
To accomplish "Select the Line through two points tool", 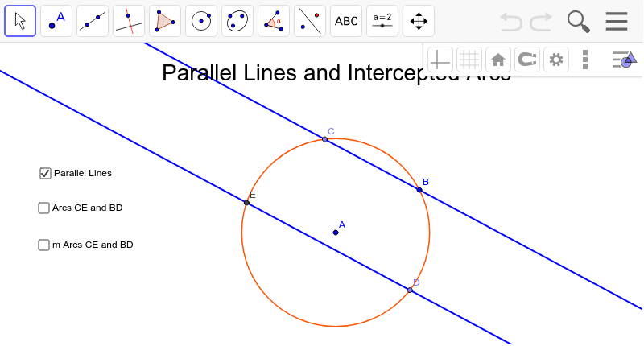I will [x=93, y=21].
